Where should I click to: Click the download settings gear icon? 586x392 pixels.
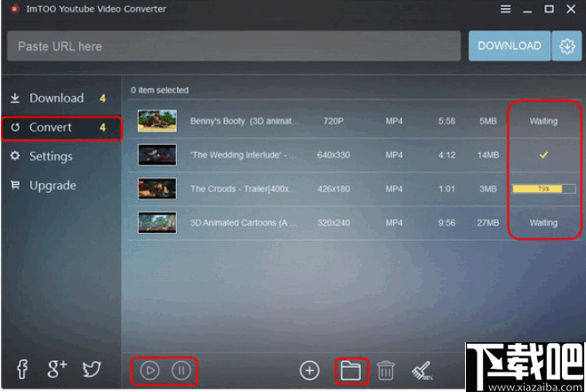pyautogui.click(x=567, y=46)
